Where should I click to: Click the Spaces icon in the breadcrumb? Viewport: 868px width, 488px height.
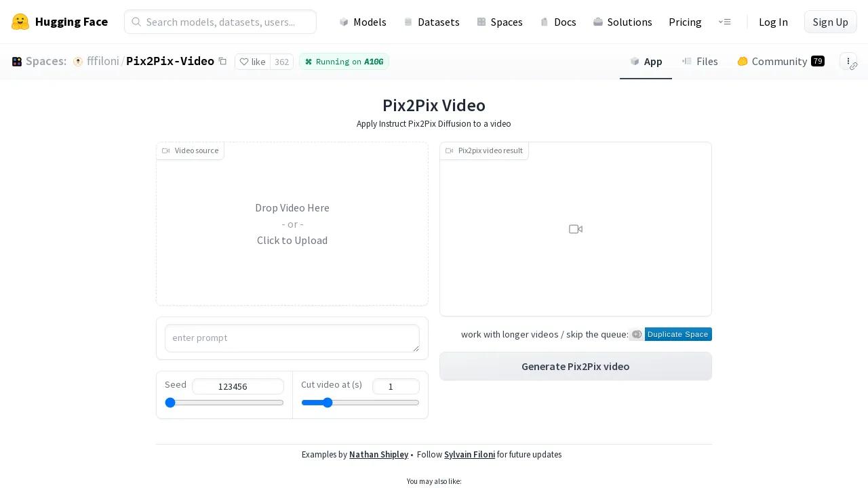tap(17, 62)
